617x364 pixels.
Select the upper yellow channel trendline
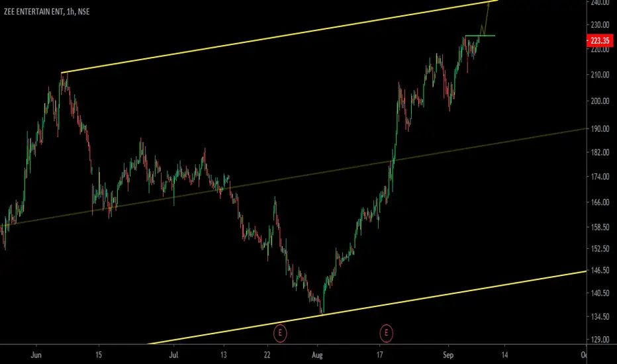(279, 36)
